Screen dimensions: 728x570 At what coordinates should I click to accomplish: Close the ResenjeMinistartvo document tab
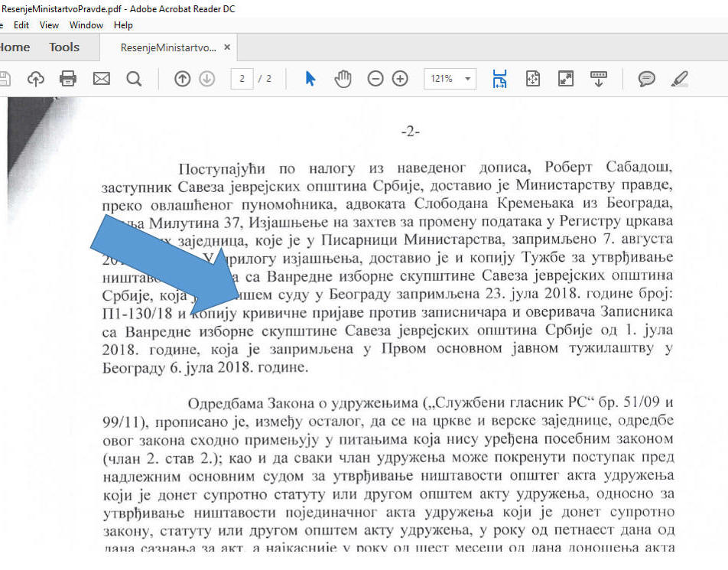click(227, 47)
